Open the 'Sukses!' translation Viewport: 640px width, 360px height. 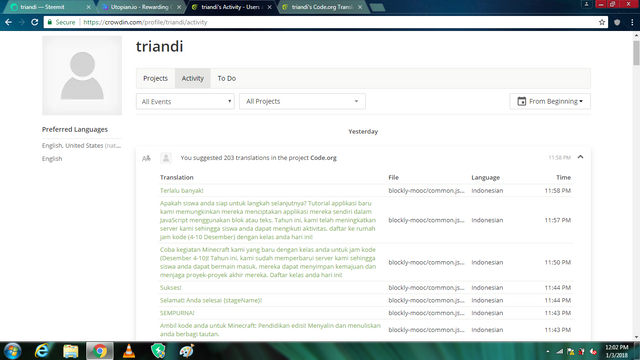tap(171, 288)
